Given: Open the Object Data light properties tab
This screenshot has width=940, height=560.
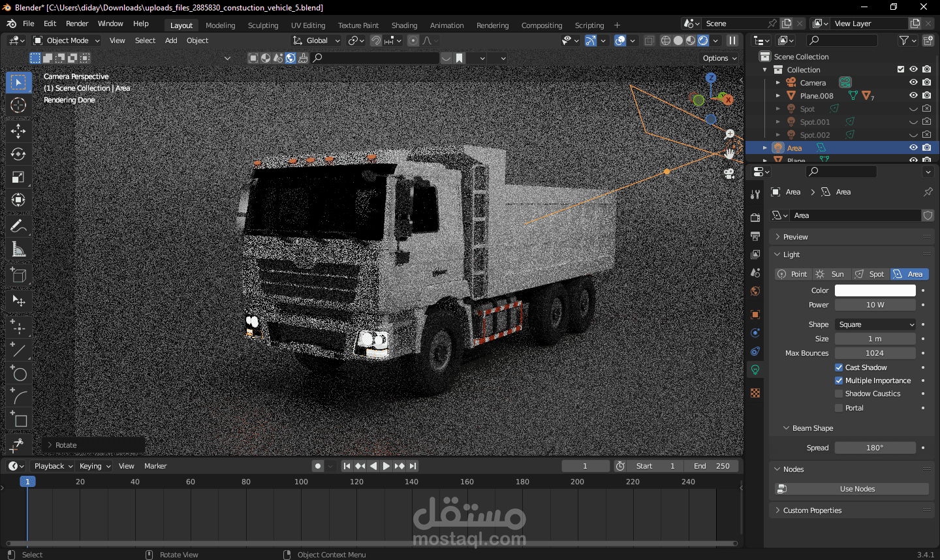Looking at the screenshot, I should tap(755, 369).
